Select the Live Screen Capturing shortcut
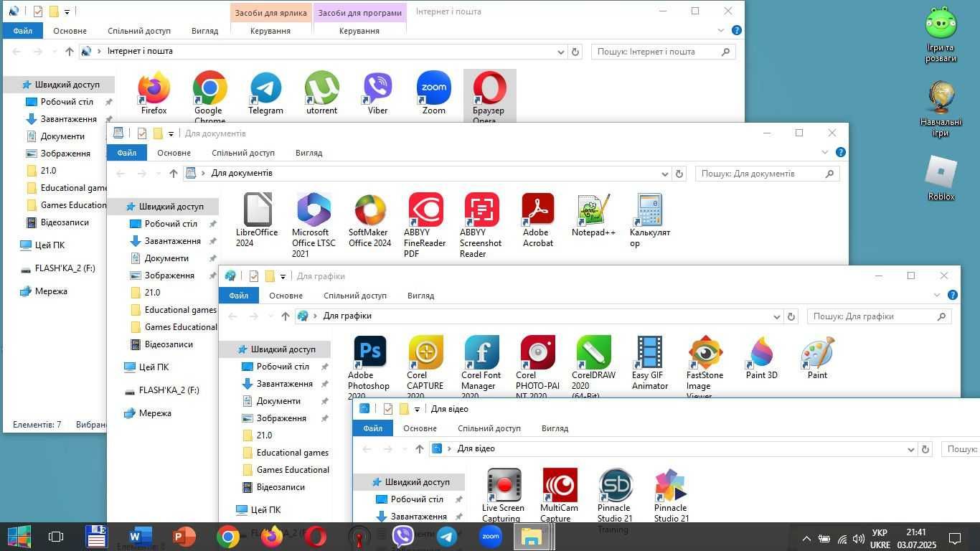Image resolution: width=980 pixels, height=551 pixels. pyautogui.click(x=503, y=495)
